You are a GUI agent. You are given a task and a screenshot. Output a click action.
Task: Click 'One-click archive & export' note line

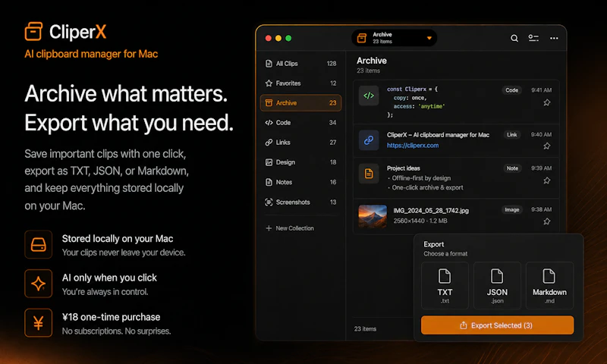pyautogui.click(x=427, y=187)
